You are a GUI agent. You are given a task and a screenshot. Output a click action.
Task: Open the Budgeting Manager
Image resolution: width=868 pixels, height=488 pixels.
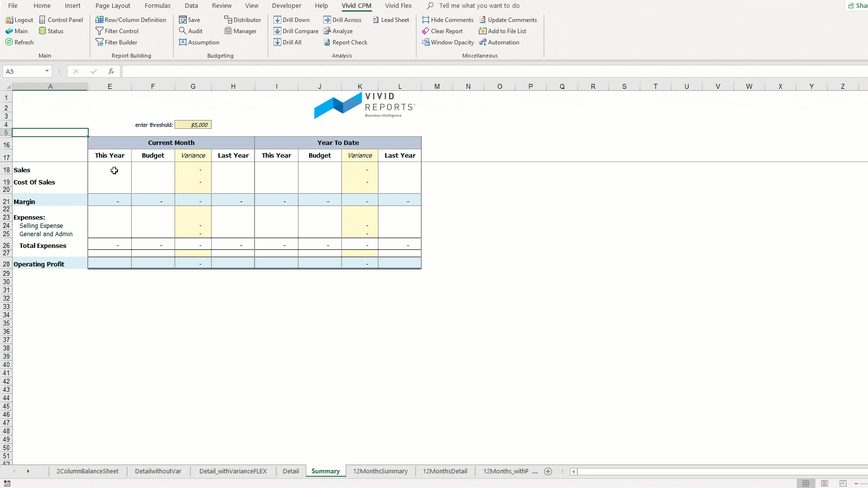click(240, 31)
